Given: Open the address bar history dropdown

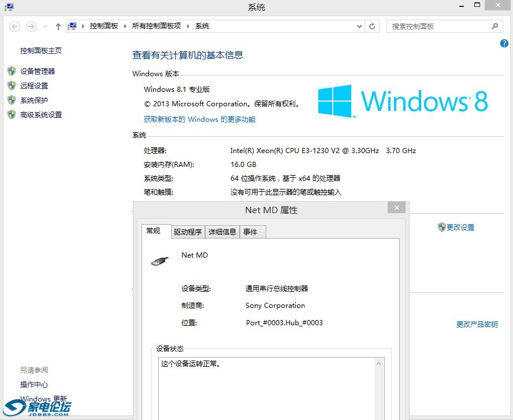Looking at the screenshot, I should click(359, 27).
